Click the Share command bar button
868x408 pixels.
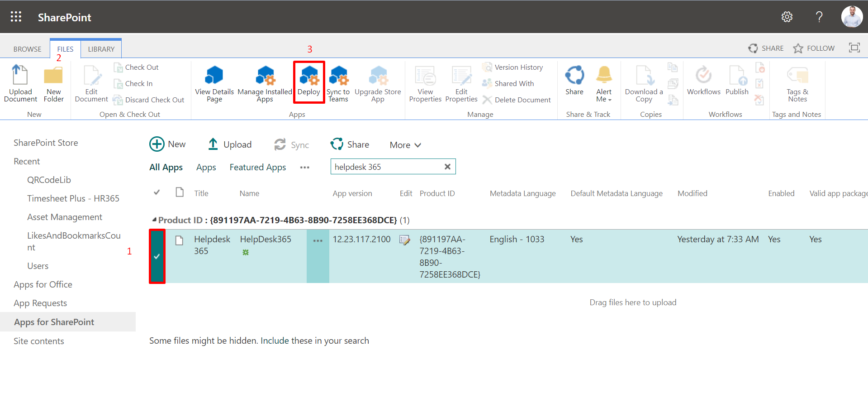[x=350, y=144]
